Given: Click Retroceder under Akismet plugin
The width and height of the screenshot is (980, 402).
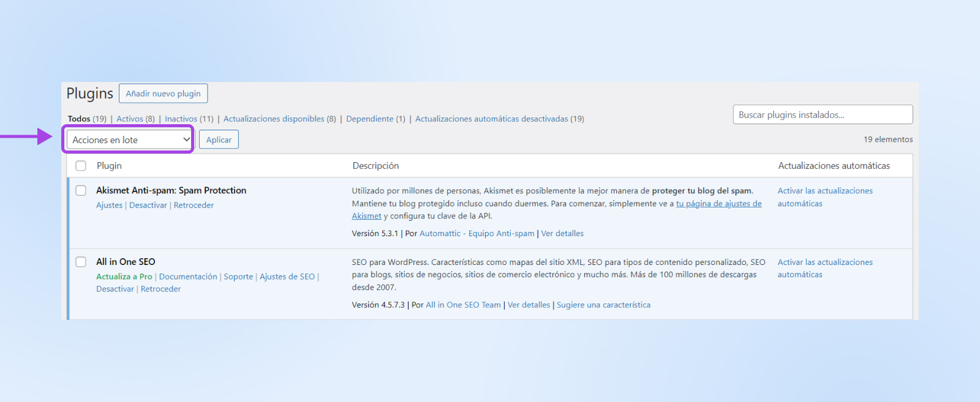Looking at the screenshot, I should (x=194, y=206).
